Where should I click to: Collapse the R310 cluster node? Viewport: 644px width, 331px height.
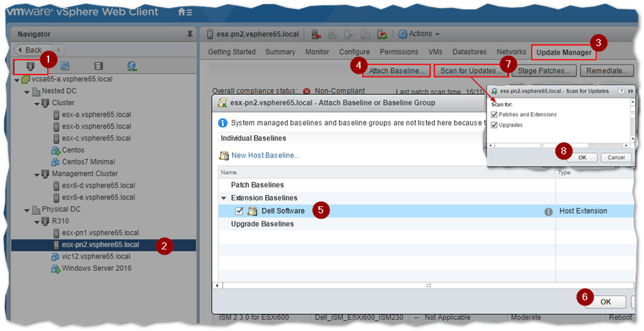[37, 222]
